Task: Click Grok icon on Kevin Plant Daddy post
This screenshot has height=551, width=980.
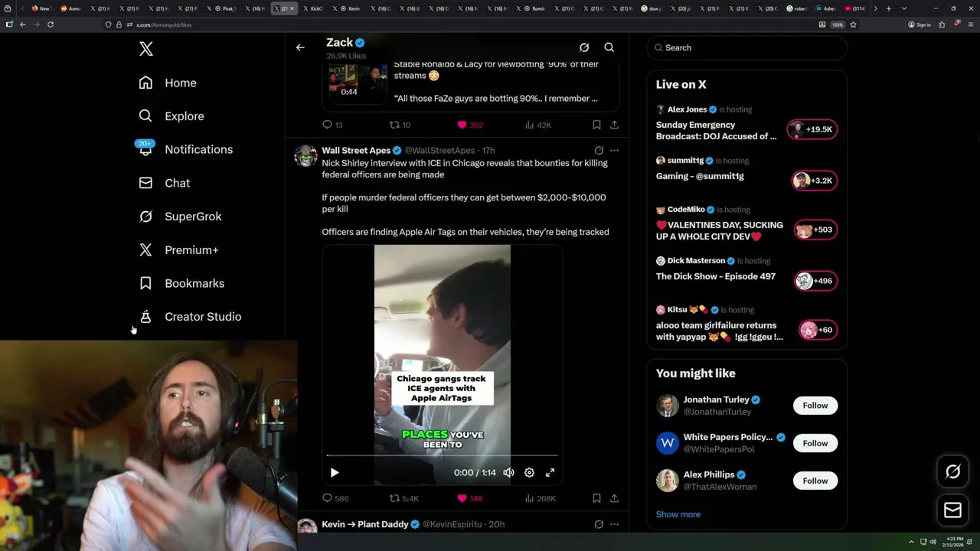Action: click(x=599, y=524)
